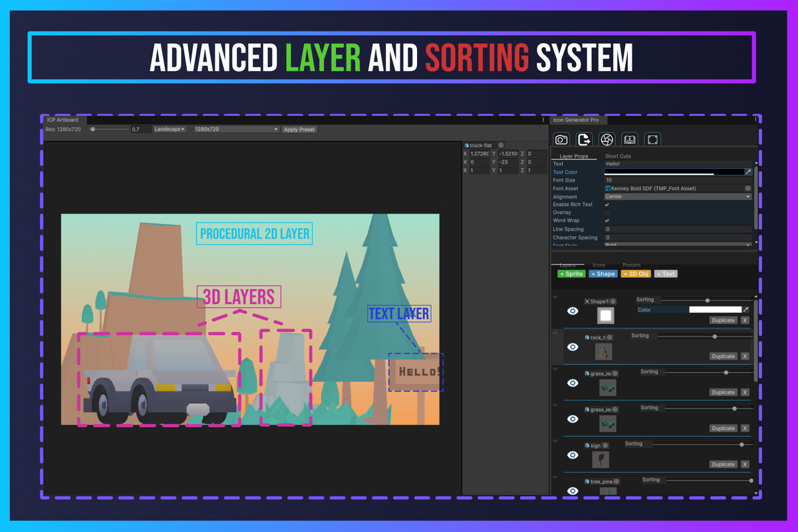Image resolution: width=798 pixels, height=532 pixels.
Task: Open object picker next to tree_pine layer
Action: coord(616,481)
